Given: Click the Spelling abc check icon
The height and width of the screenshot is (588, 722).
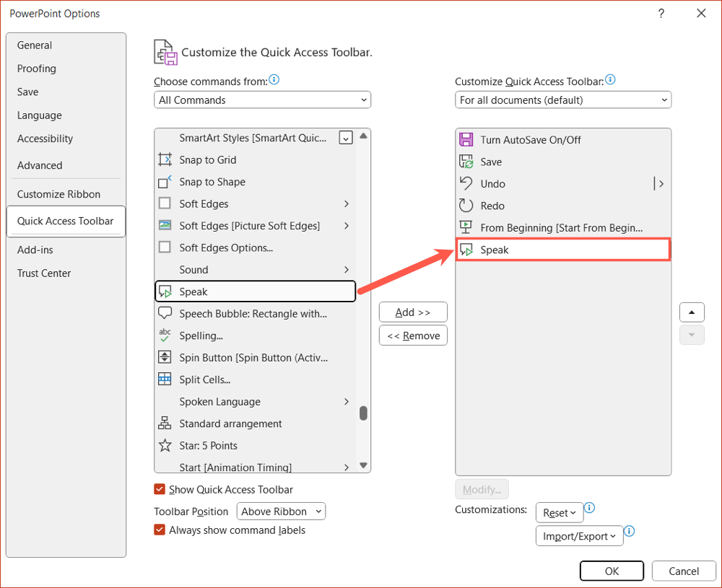Looking at the screenshot, I should (x=165, y=335).
